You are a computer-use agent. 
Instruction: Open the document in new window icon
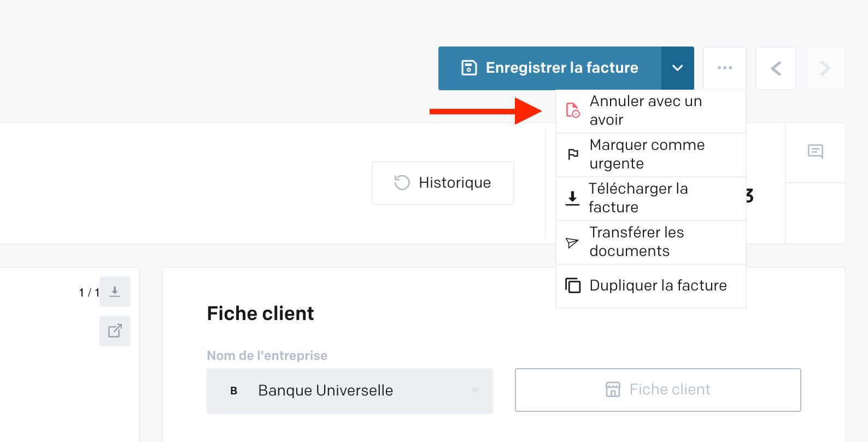coord(115,331)
